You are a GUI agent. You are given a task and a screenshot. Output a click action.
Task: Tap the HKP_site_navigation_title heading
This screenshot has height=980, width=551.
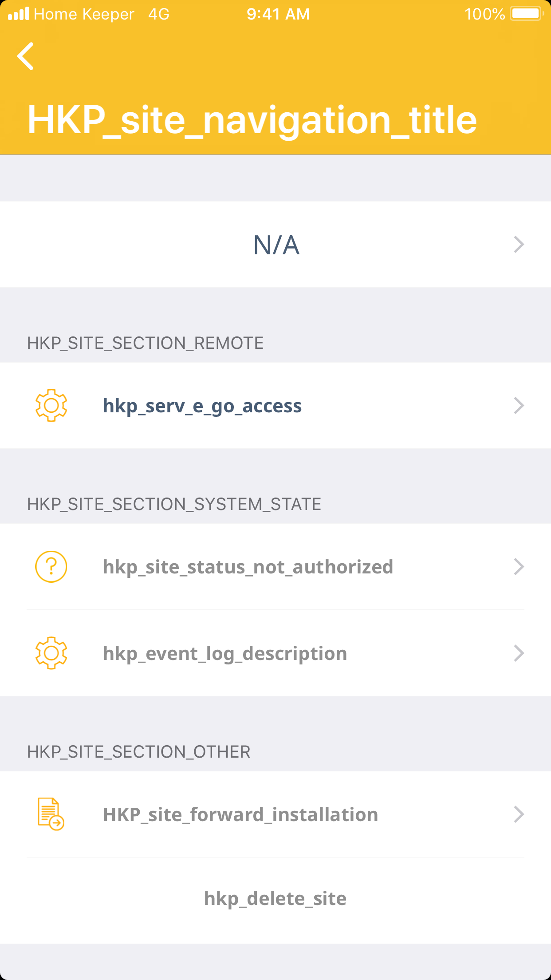tap(252, 120)
